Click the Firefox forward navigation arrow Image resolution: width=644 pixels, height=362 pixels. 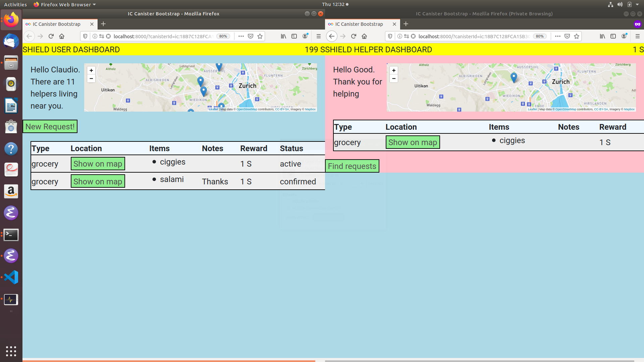[x=40, y=36]
